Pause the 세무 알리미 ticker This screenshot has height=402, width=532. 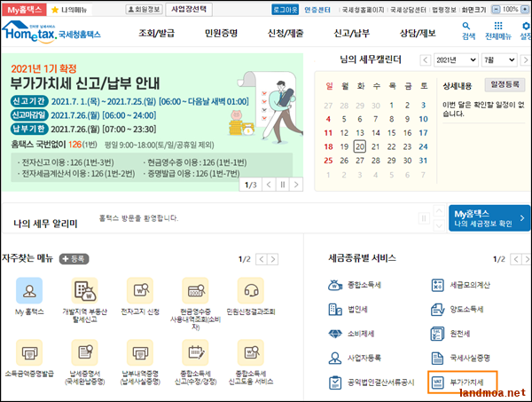424,218
